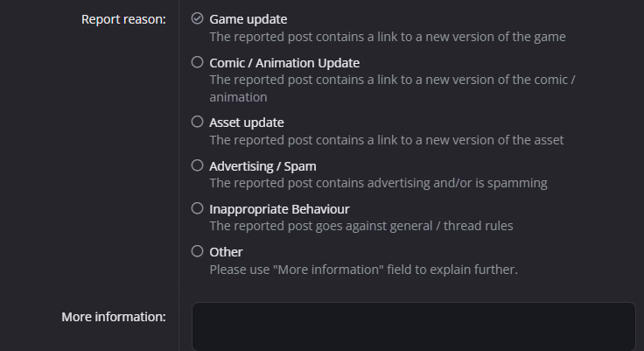Choose the Other radio circle
644x351 pixels.
pos(197,251)
